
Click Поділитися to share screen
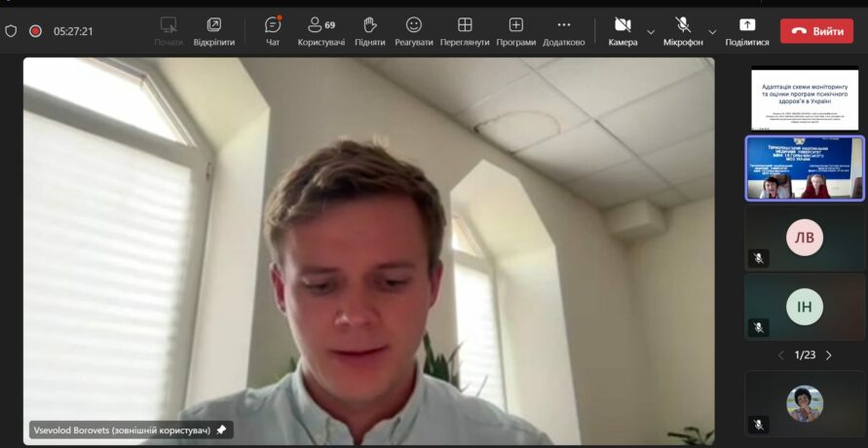click(x=747, y=30)
